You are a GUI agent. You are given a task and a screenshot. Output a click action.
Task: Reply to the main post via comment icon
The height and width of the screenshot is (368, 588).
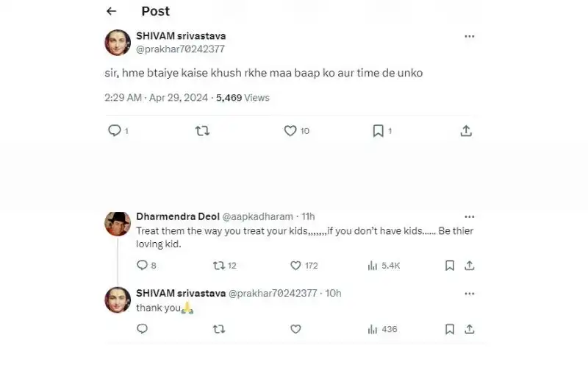[115, 131]
